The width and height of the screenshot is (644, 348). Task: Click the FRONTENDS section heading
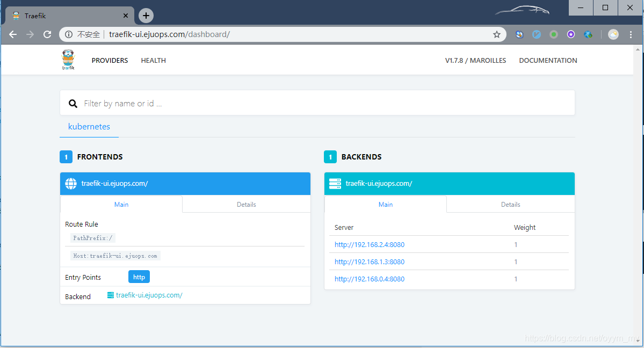pos(100,157)
